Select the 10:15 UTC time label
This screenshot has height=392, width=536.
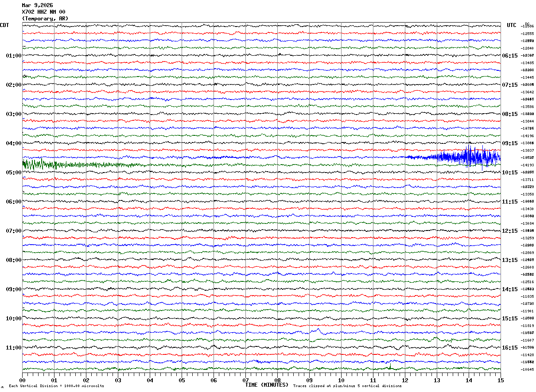[x=510, y=173]
